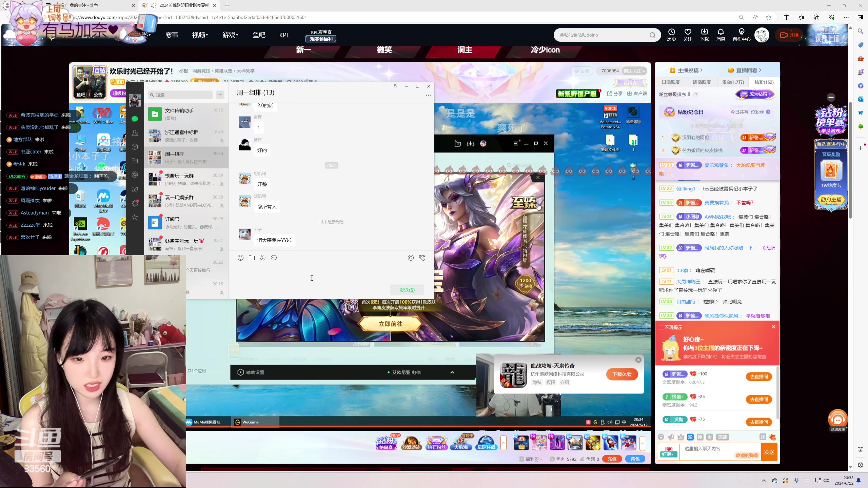Expand 直播回看 arrow

click(760, 70)
